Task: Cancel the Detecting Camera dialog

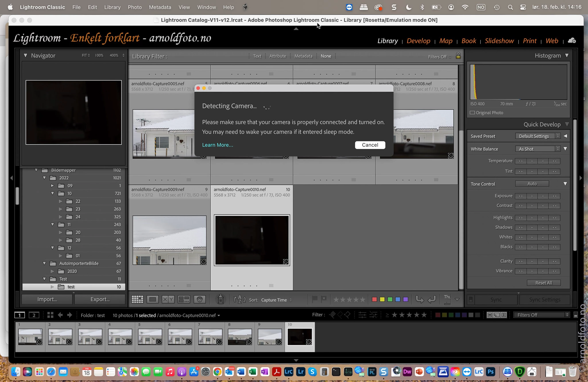Action: pos(370,145)
